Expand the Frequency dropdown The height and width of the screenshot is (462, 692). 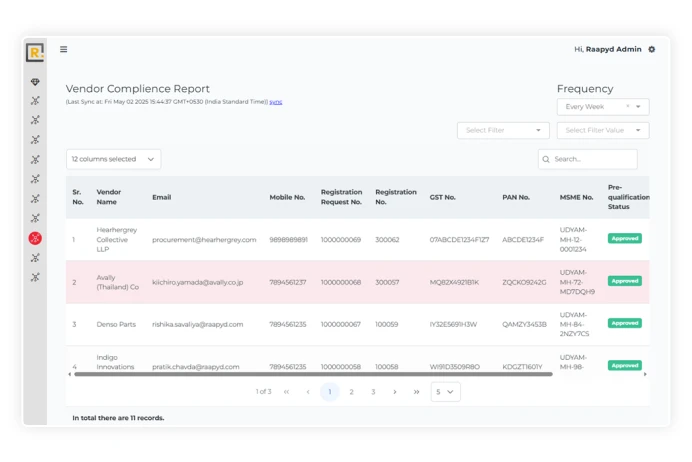[639, 107]
